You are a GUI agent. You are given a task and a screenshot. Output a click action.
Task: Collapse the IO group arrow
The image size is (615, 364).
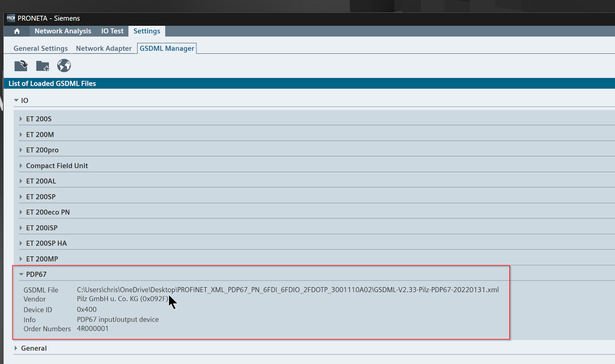pyautogui.click(x=16, y=100)
